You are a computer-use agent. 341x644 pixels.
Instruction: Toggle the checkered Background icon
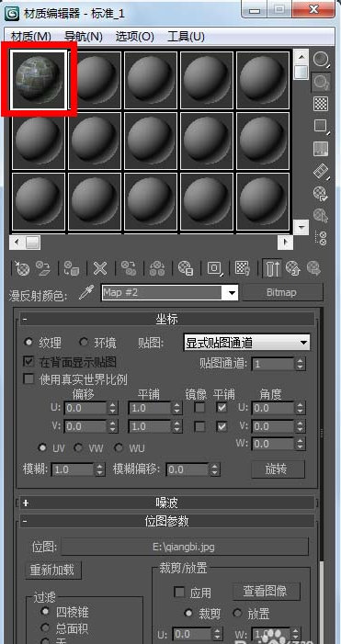pyautogui.click(x=321, y=104)
